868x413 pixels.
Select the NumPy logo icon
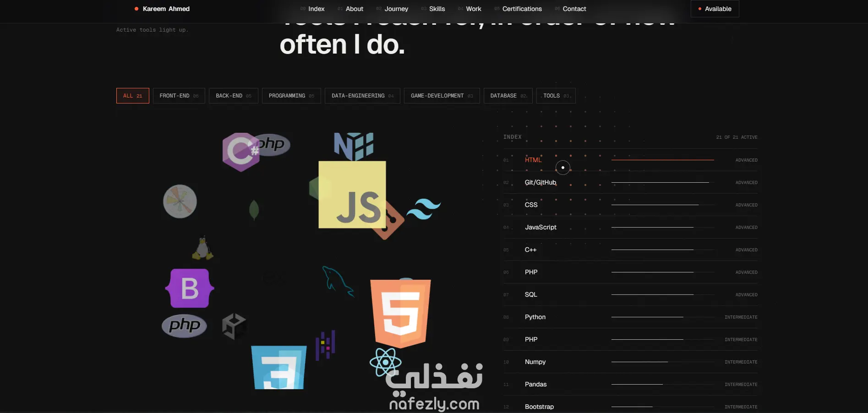point(354,147)
